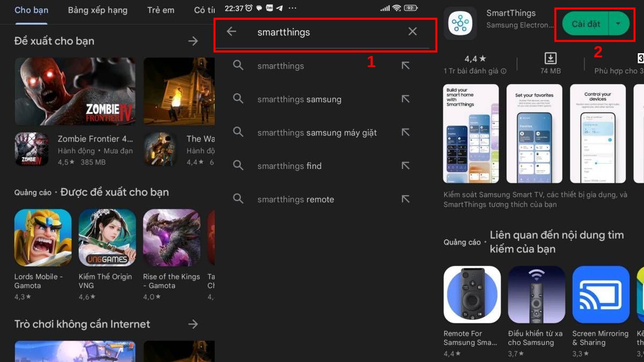Open the SmartThings app title
Screen dimensions: 644x362
point(511,13)
